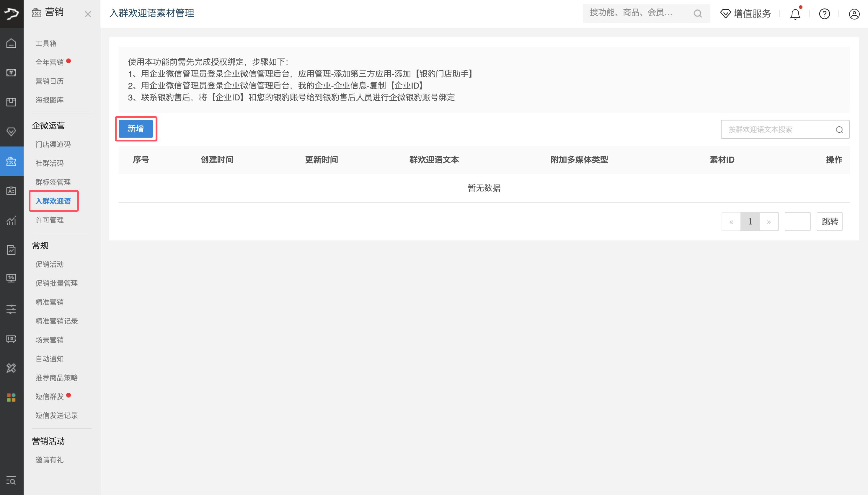
Task: Open the user account icon
Action: pos(854,14)
